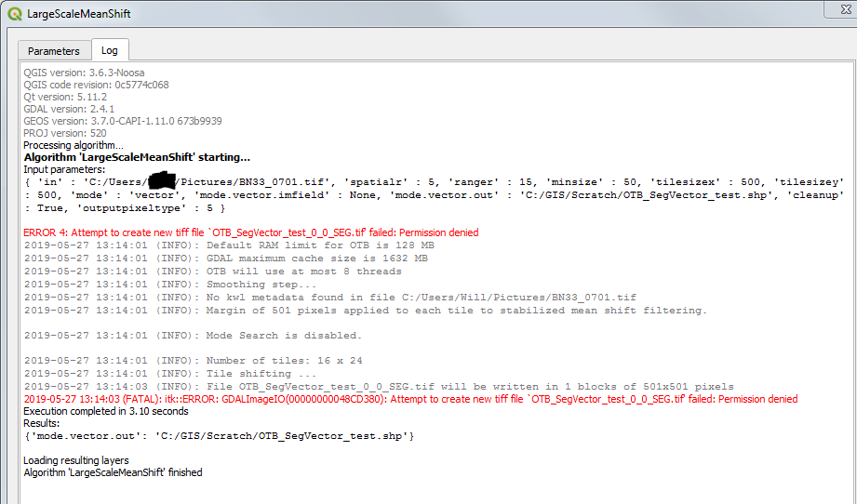
Task: Click the GEOS version line
Action: coord(122,122)
